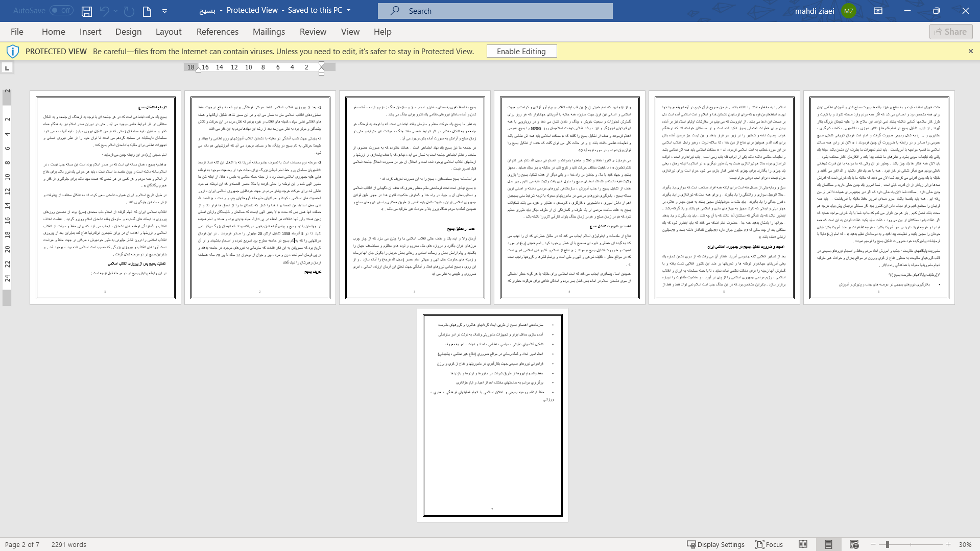980x551 pixels.
Task: Click the vertical ruler
Action: point(7,197)
